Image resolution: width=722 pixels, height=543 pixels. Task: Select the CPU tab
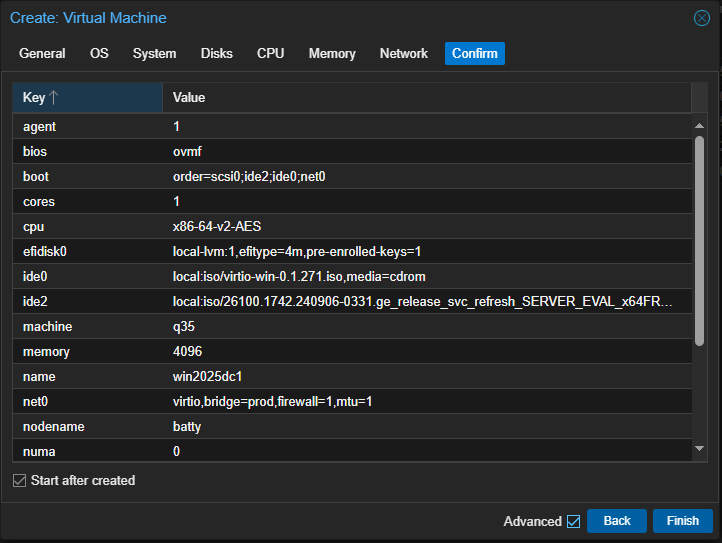point(270,54)
